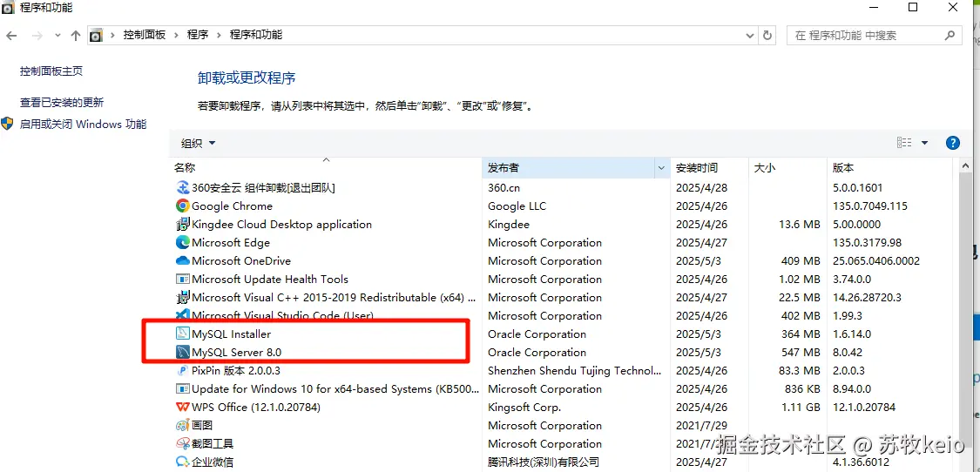Open the 控制面板主页 link
The width and height of the screenshot is (980, 472).
[x=51, y=71]
